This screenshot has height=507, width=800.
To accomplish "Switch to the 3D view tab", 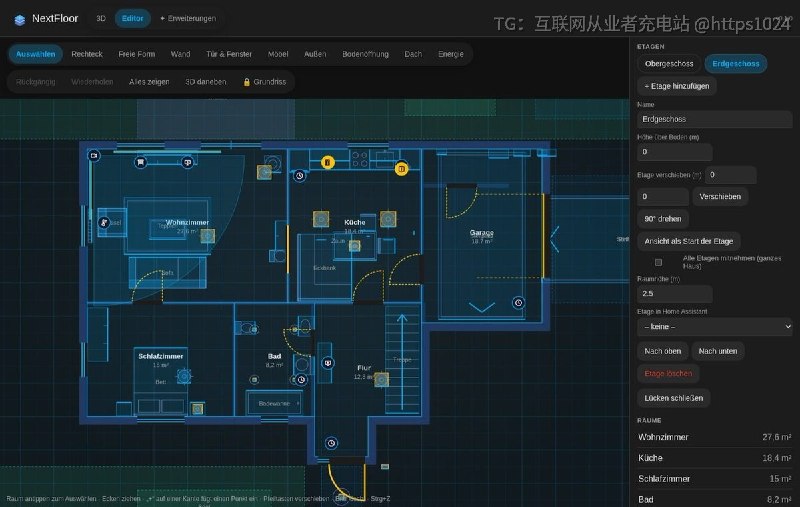I will tap(101, 18).
